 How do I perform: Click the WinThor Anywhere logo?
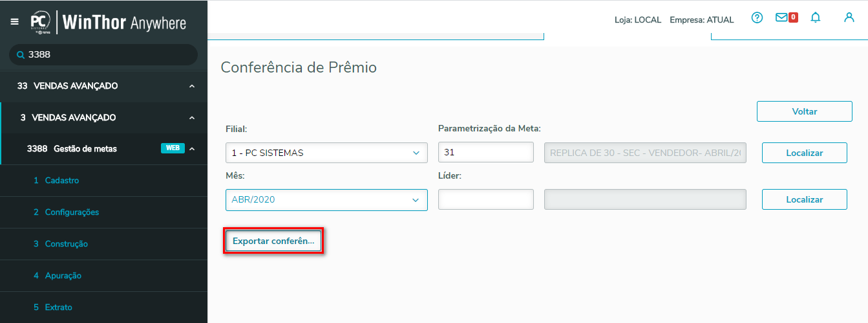click(109, 23)
